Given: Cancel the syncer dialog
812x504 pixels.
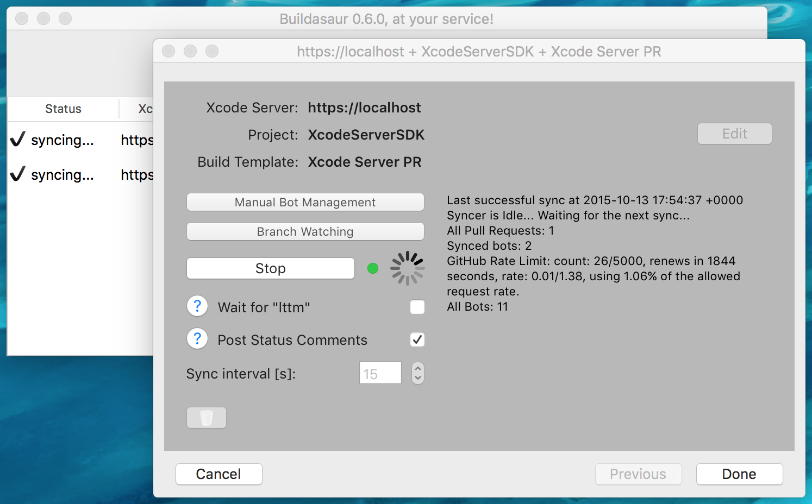Looking at the screenshot, I should tap(219, 474).
